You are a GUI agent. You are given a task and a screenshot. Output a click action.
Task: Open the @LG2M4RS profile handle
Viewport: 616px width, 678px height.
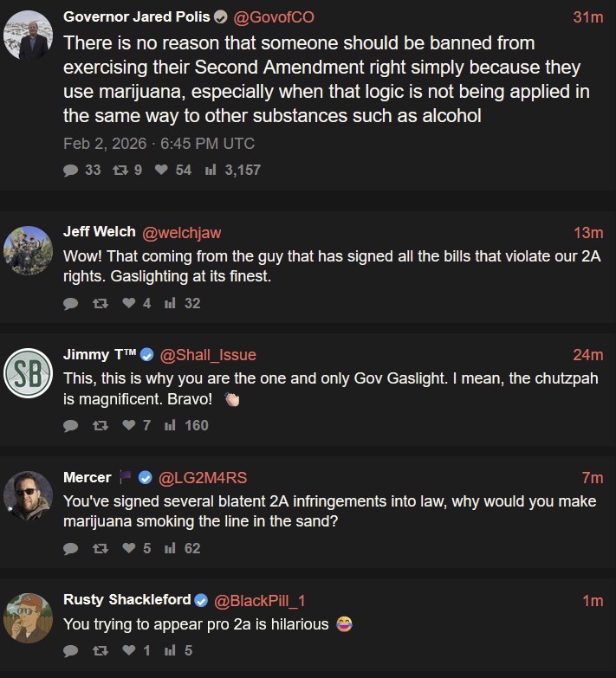coord(203,478)
